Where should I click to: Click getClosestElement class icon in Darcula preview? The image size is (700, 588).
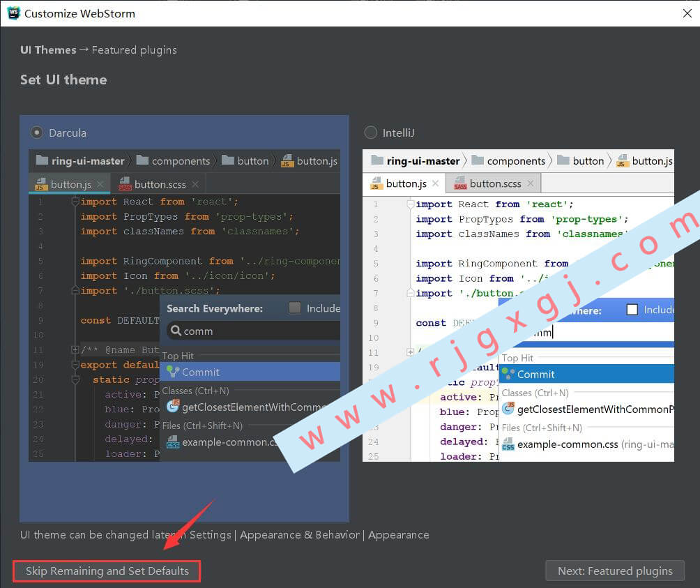173,406
